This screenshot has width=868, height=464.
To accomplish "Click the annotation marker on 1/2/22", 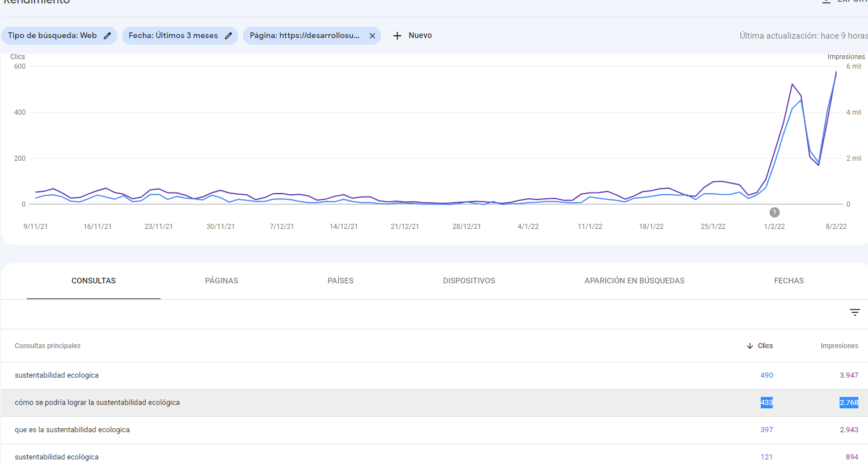I will (774, 212).
